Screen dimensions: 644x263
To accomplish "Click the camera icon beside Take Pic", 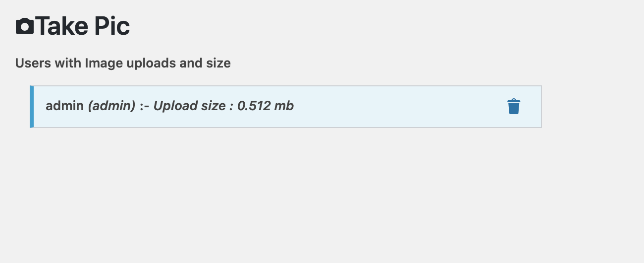I will click(25, 26).
